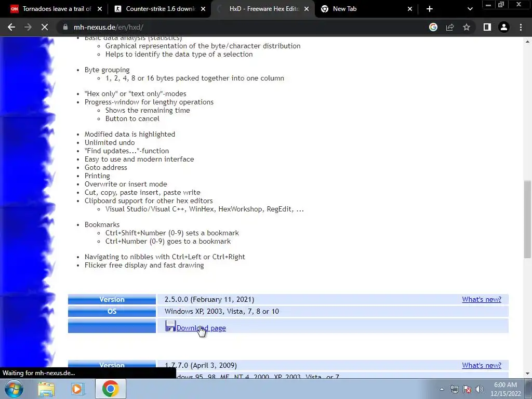Click the floppy disk download icon
The width and height of the screenshot is (532, 399).
tap(170, 326)
